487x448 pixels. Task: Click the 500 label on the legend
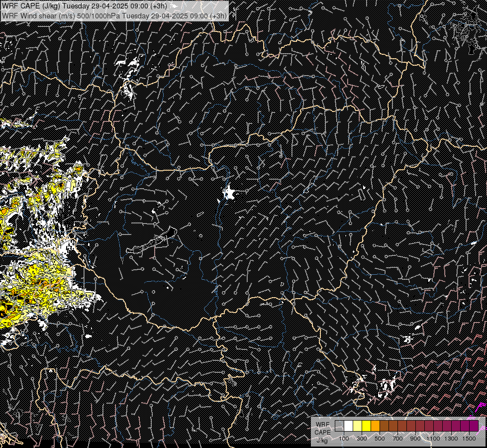380,439
